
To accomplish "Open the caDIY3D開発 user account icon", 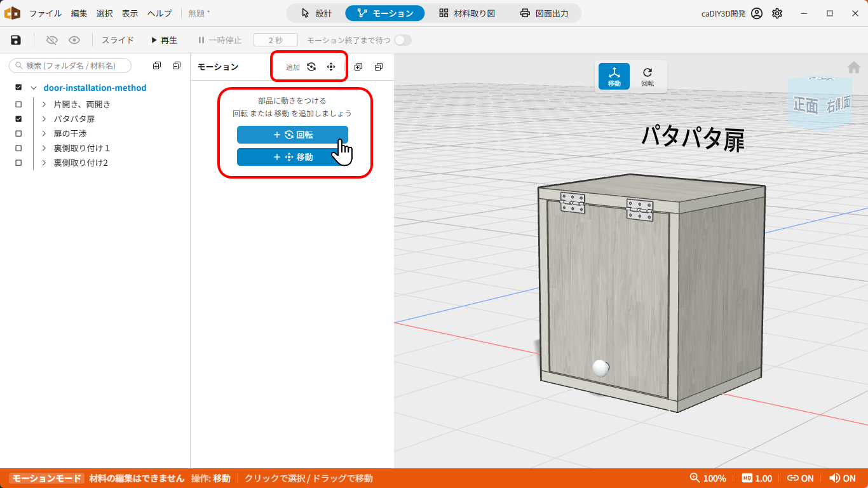I will coord(757,13).
